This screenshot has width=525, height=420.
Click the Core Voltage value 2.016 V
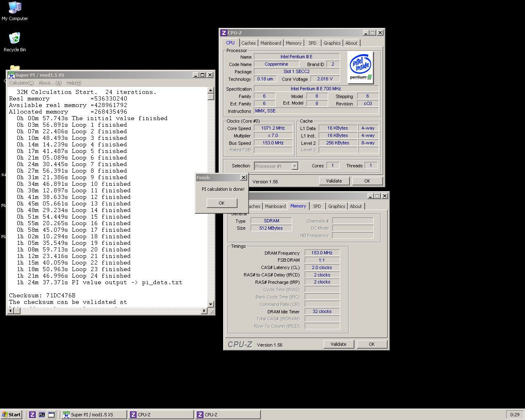[325, 79]
